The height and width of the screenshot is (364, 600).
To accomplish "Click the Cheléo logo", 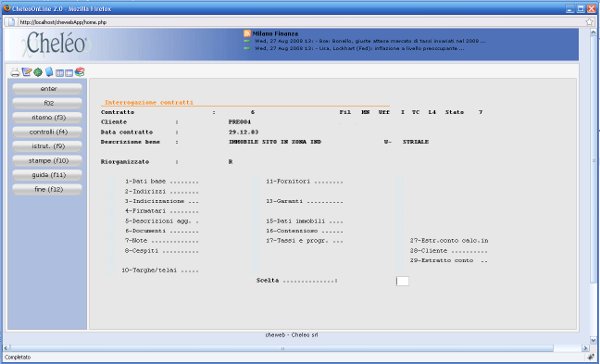I will (x=56, y=43).
